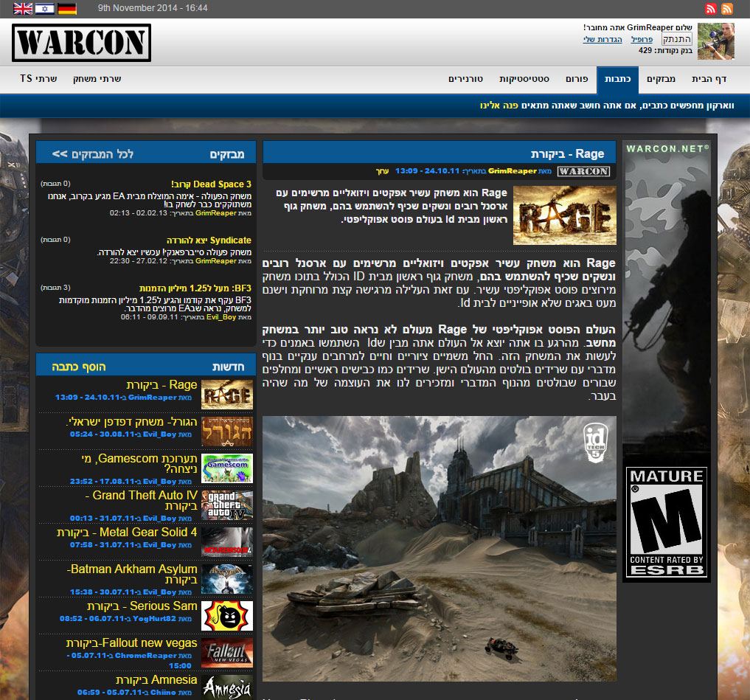Open GrimReaper's user avatar
750x700 pixels.
coord(715,41)
